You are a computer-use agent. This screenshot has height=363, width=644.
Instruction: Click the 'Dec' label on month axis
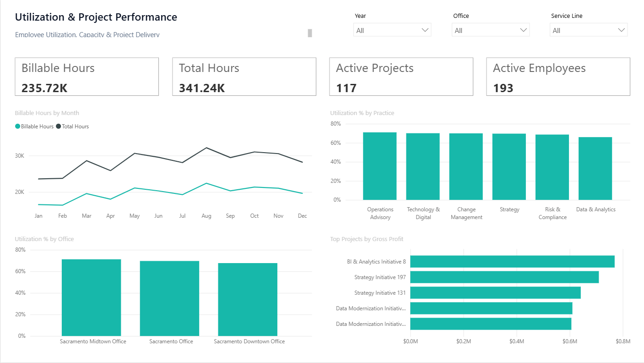(303, 216)
